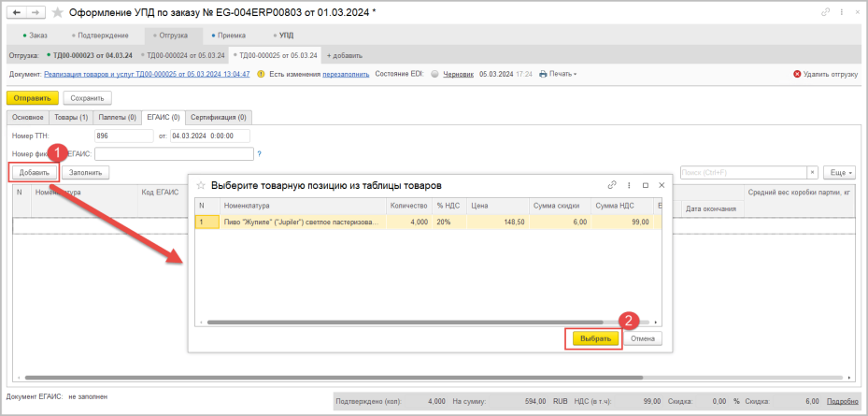Viewport: 868px width, 416px height.
Task: Copy link icon in main window header
Action: coord(825,11)
